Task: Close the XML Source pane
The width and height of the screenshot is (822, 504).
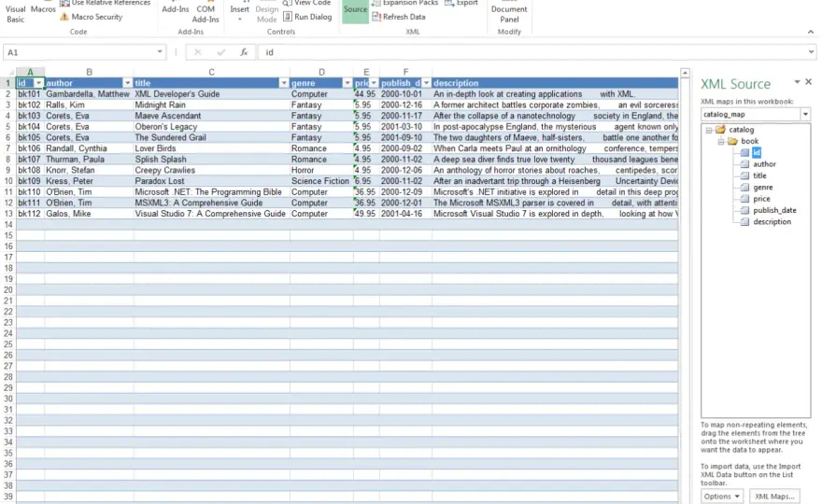Action: tap(809, 82)
